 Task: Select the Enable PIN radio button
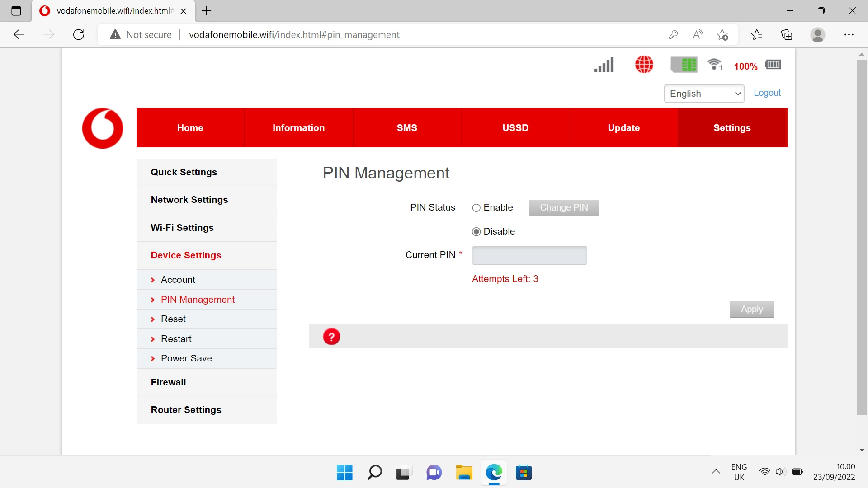tap(476, 208)
